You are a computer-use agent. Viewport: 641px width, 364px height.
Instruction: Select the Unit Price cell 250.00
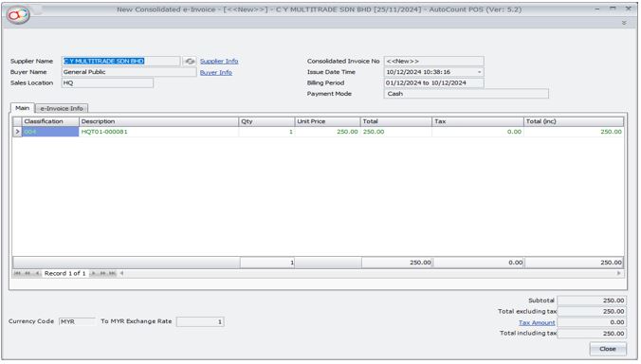327,132
